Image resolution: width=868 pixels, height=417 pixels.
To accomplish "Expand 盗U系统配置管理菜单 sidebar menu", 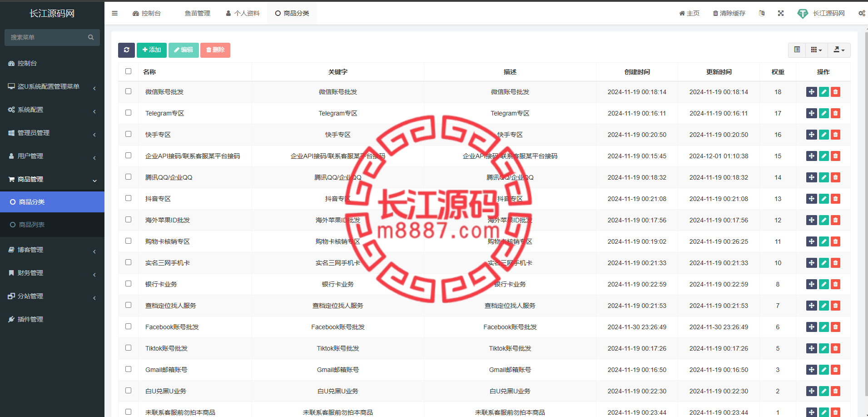I will [x=52, y=86].
